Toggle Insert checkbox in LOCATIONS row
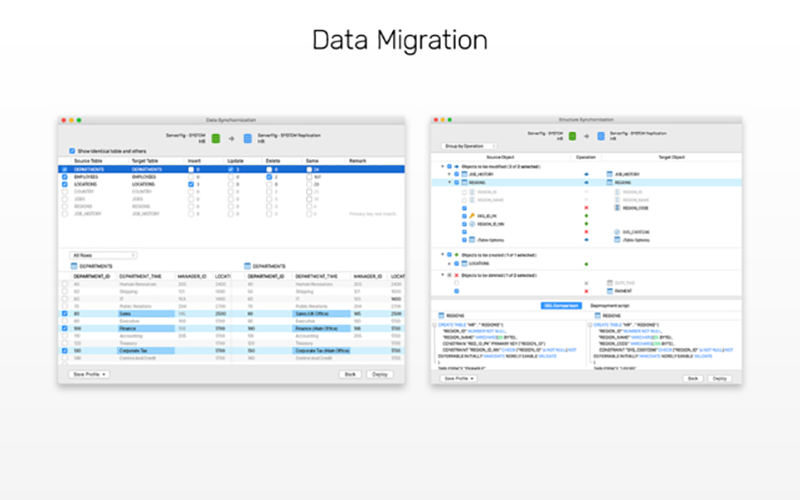The width and height of the screenshot is (800, 500). tap(191, 184)
